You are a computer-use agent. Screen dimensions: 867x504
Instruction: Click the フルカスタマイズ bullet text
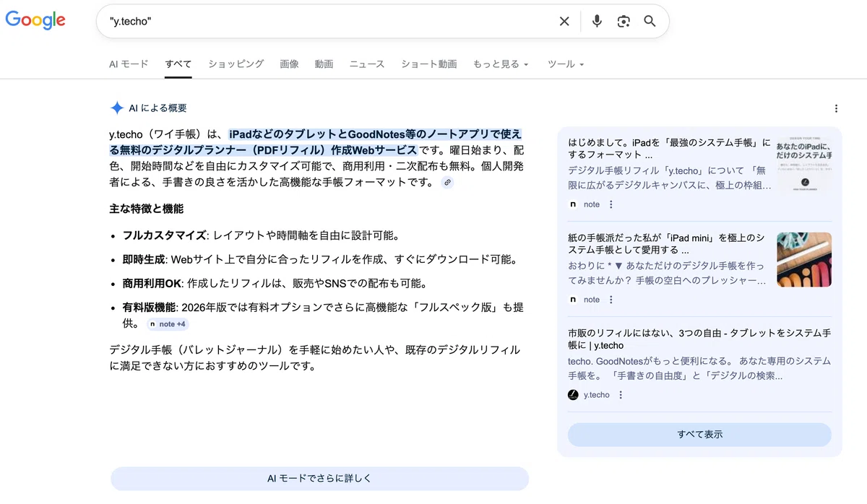tap(261, 235)
